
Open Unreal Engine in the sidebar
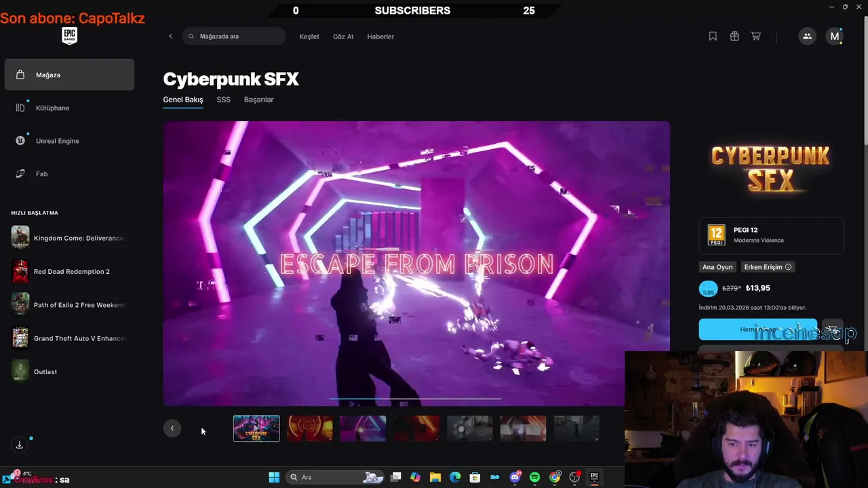(69, 141)
